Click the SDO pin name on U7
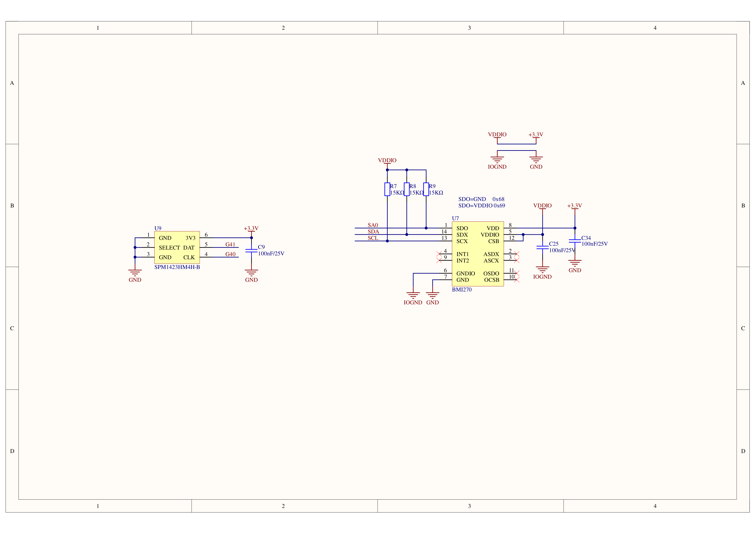 tap(462, 228)
